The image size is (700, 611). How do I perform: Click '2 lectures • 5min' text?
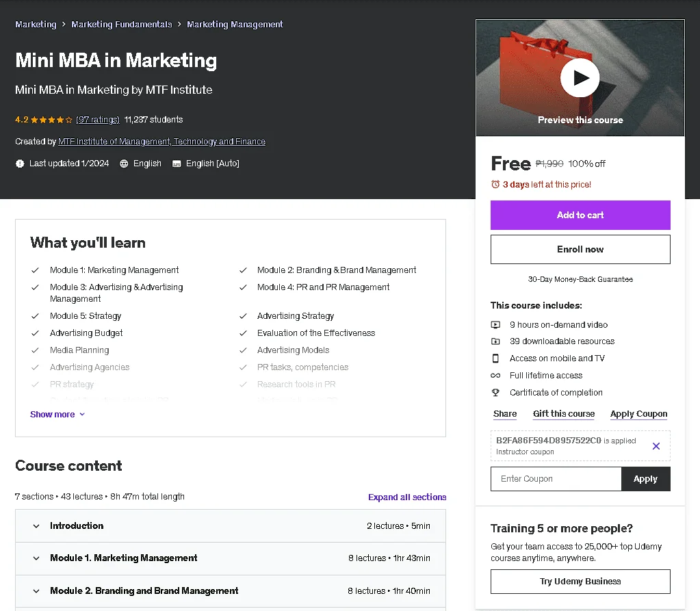[399, 525]
